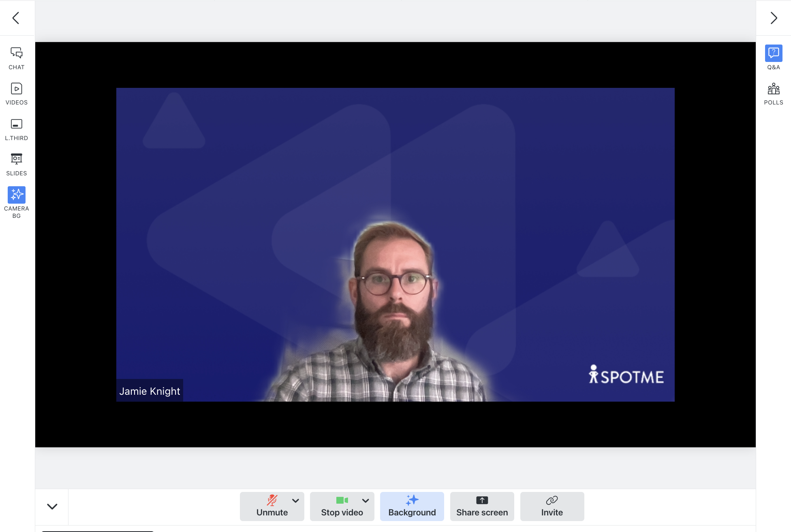Open the L.Third lower-third panel
791x532 pixels.
click(x=17, y=129)
